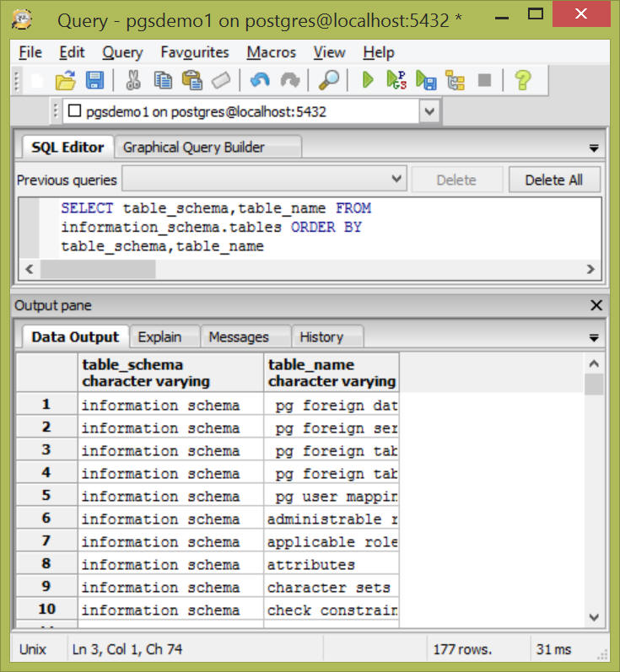Select row header 10 in results
The image size is (620, 672).
coord(46,609)
